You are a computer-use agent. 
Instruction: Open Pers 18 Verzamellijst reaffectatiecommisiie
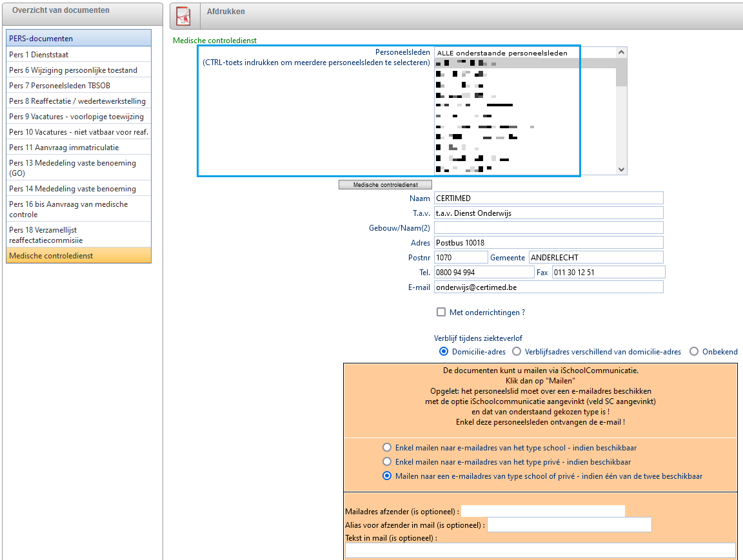(x=78, y=235)
